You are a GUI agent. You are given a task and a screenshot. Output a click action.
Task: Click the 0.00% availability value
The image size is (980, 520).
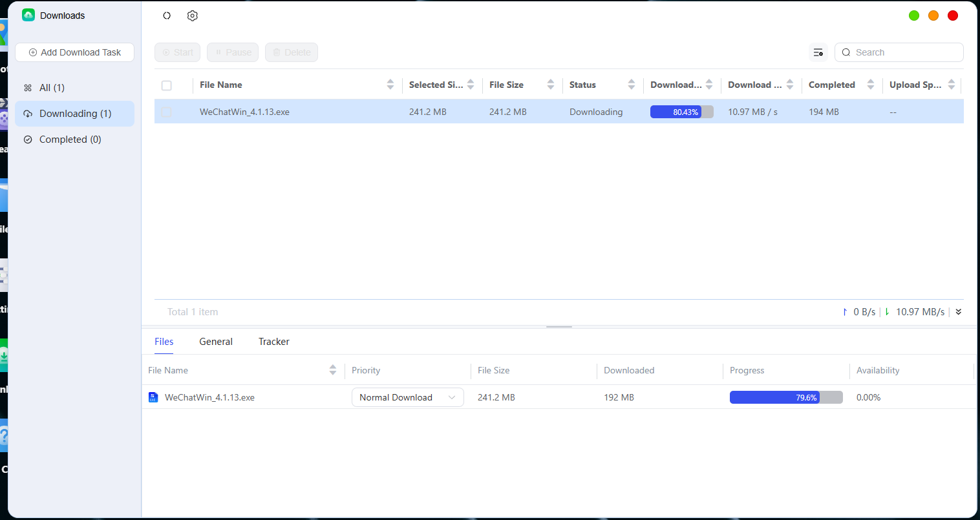[x=869, y=397]
